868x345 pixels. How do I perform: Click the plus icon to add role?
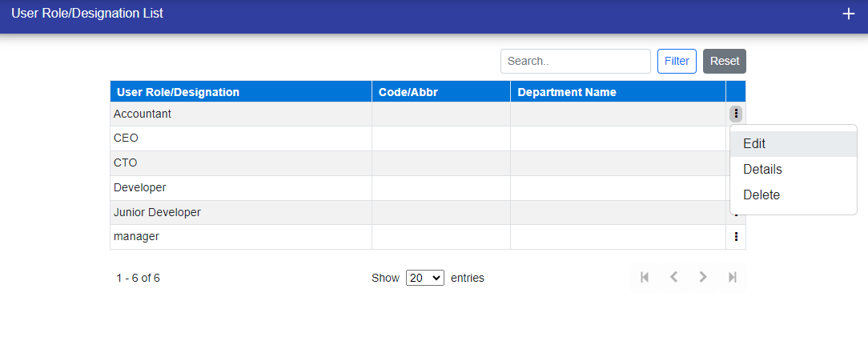(x=849, y=14)
